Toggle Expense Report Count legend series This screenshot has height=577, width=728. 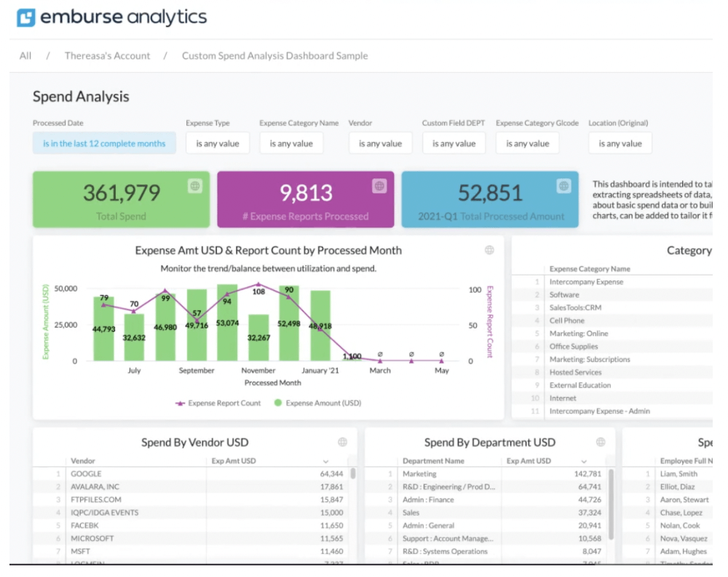218,403
